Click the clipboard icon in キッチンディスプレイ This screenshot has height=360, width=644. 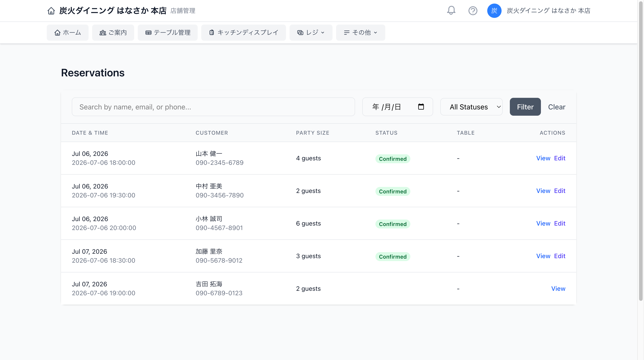coord(212,32)
